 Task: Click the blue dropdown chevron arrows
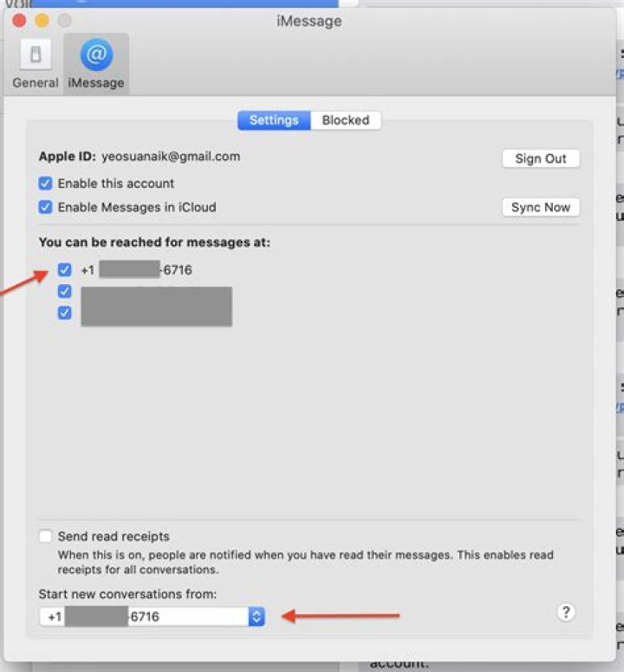point(256,617)
